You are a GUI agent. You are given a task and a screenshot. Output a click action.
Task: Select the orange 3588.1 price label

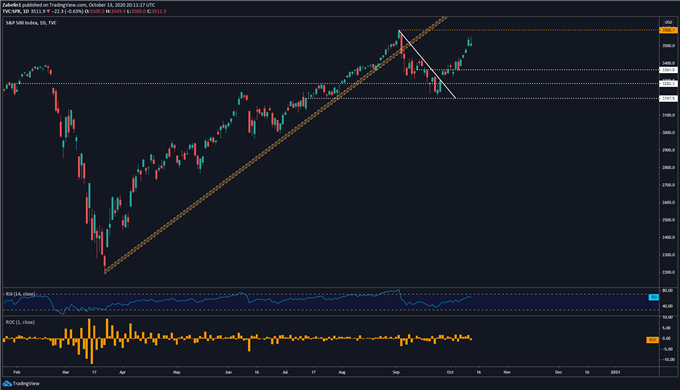668,30
